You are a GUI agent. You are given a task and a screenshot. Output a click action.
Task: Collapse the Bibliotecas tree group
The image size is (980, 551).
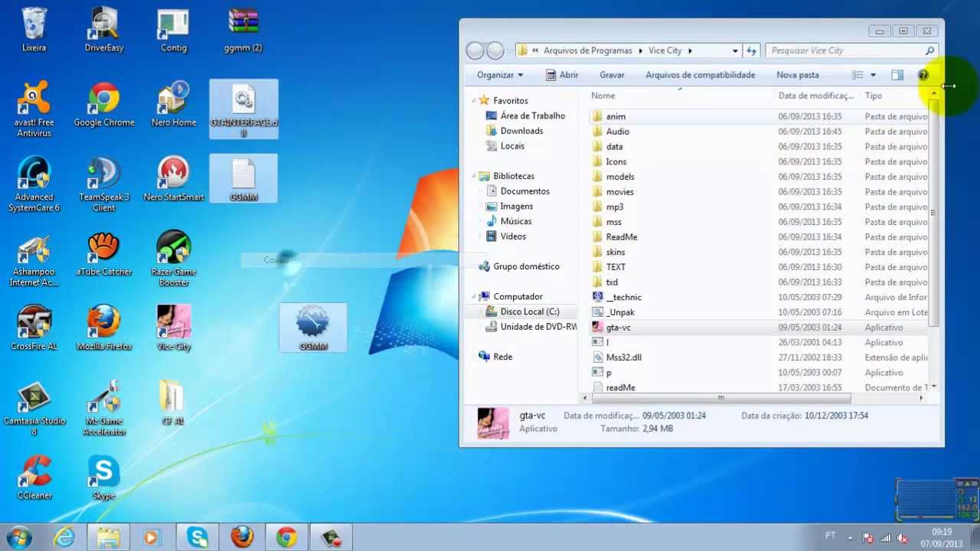475,176
